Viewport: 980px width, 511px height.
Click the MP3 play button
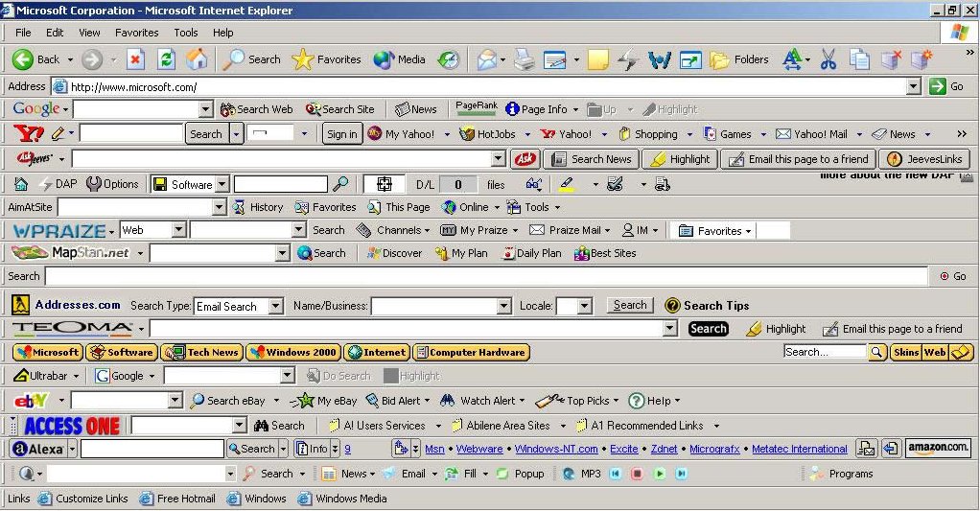(x=660, y=474)
